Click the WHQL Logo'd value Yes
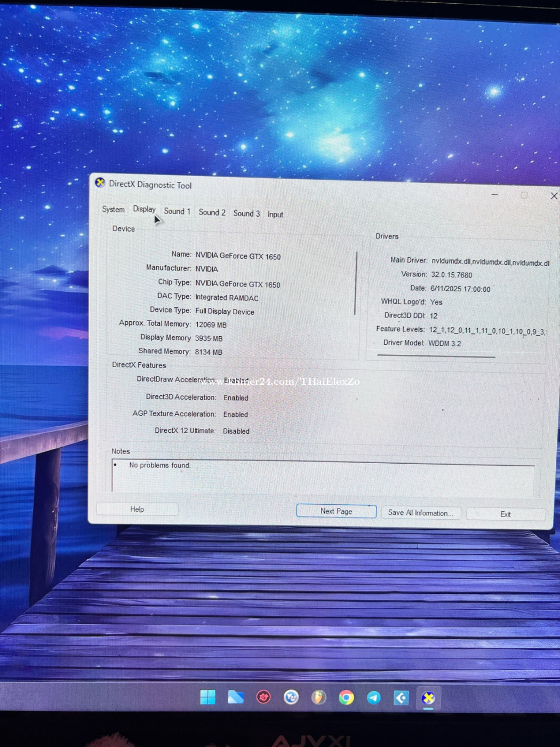 click(x=436, y=302)
